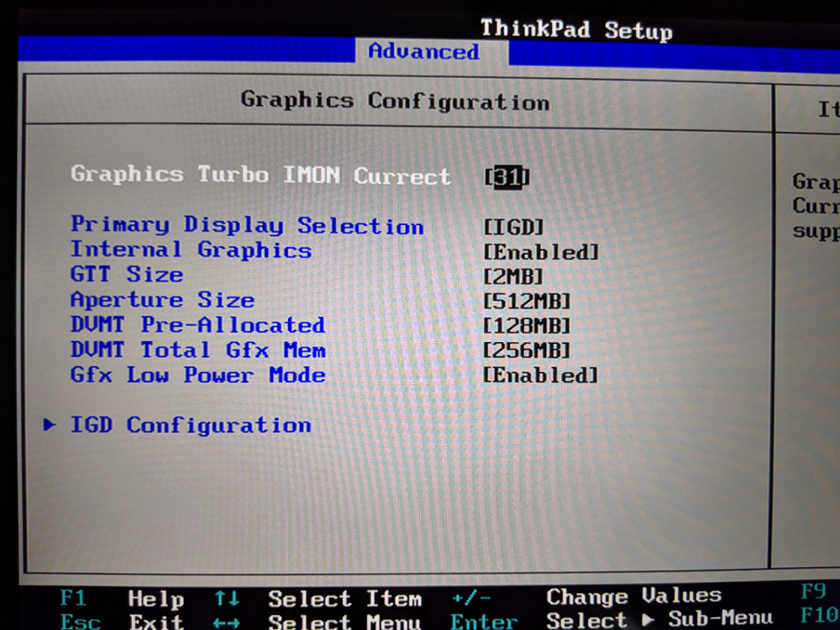The image size is (840, 630).
Task: Expand the IGD Configuration submenu arrow
Action: pos(50,425)
